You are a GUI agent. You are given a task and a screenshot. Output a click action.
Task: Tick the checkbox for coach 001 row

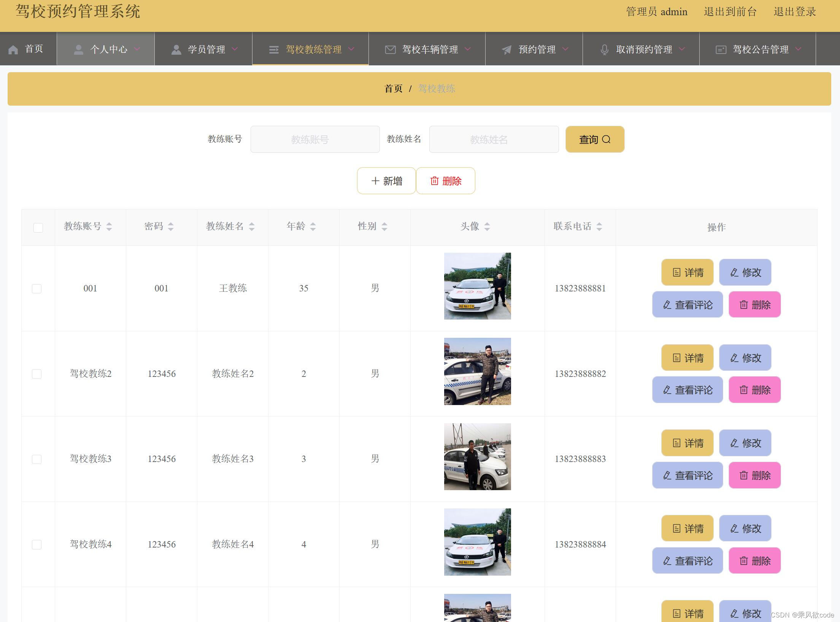pos(37,289)
